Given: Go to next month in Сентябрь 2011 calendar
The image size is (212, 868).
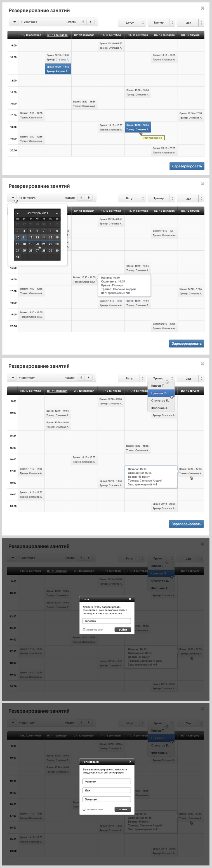Looking at the screenshot, I should click(x=57, y=213).
